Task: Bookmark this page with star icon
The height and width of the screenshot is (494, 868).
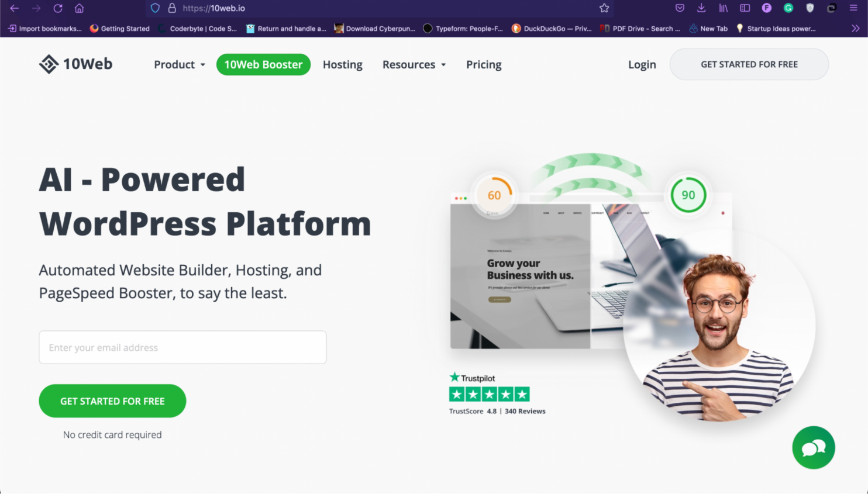Action: point(604,8)
